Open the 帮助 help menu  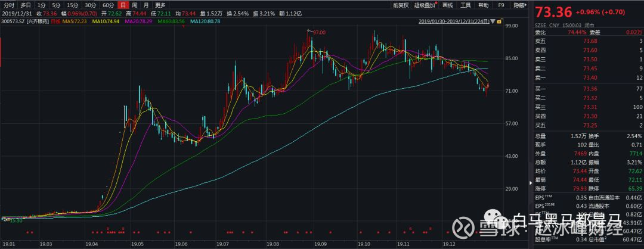pyautogui.click(x=484, y=5)
